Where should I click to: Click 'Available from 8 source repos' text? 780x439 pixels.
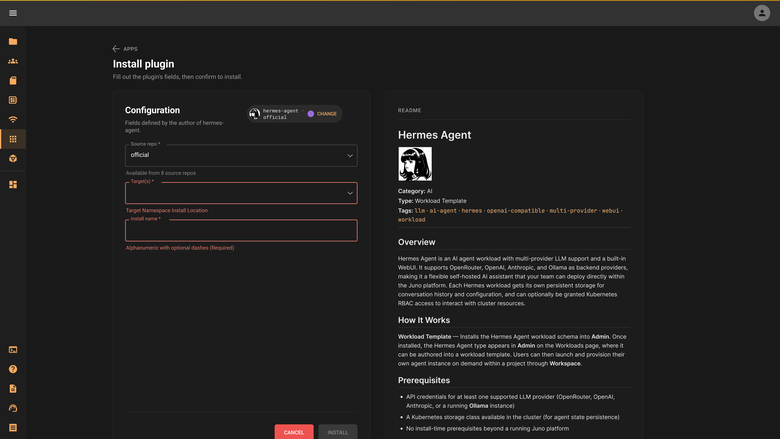[x=161, y=173]
